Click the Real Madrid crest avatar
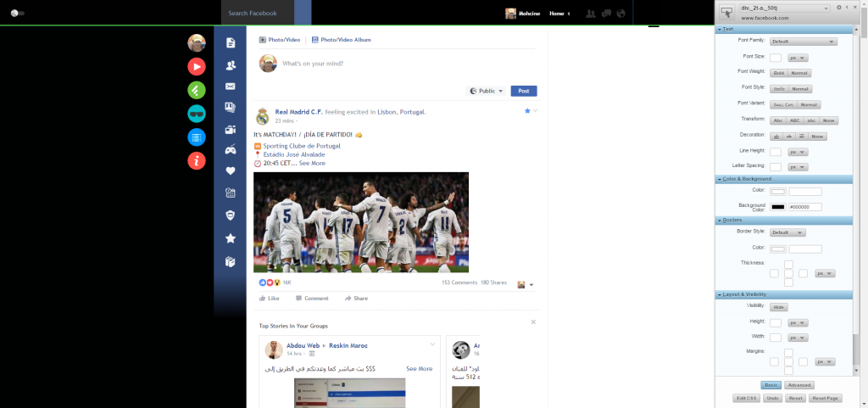 point(263,116)
